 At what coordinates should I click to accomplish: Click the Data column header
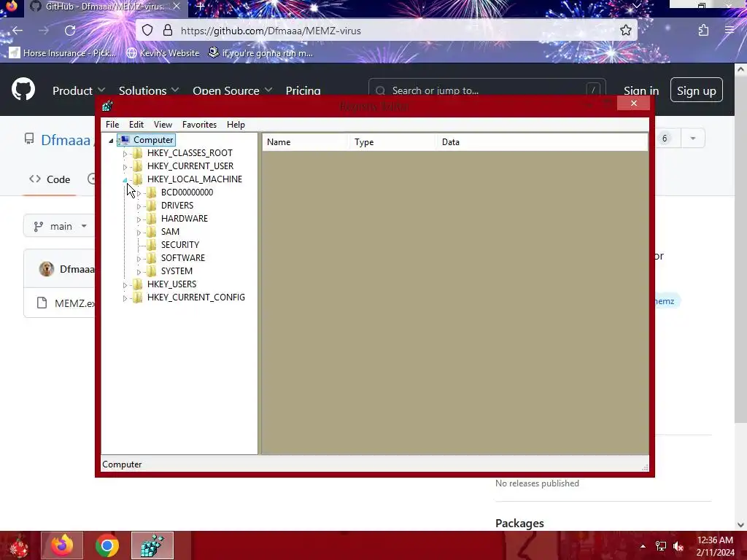tap(542, 142)
